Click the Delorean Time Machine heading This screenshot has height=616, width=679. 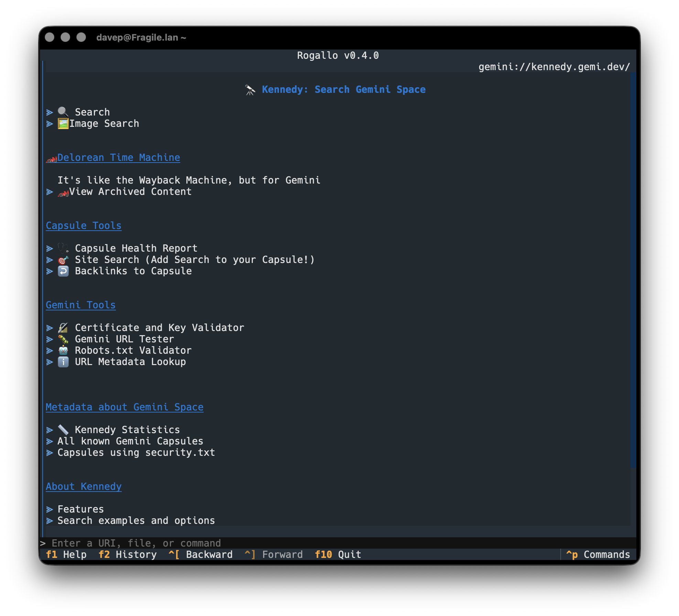pyautogui.click(x=119, y=157)
